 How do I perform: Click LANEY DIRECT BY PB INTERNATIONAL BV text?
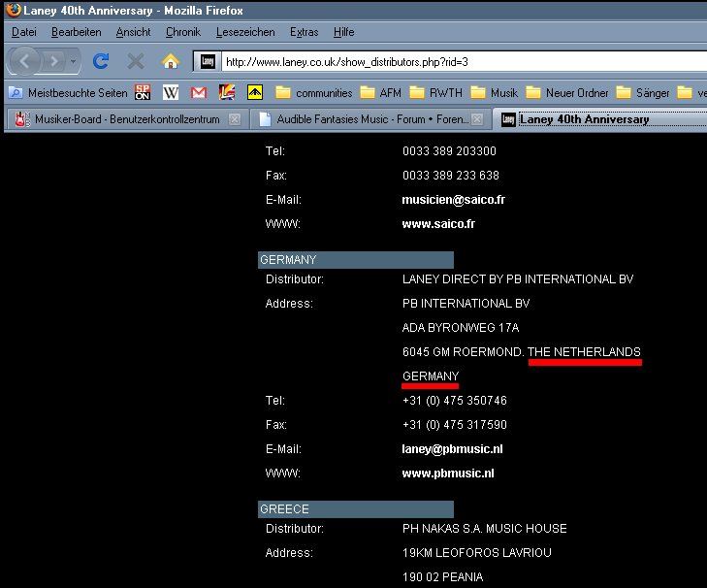coord(518,279)
